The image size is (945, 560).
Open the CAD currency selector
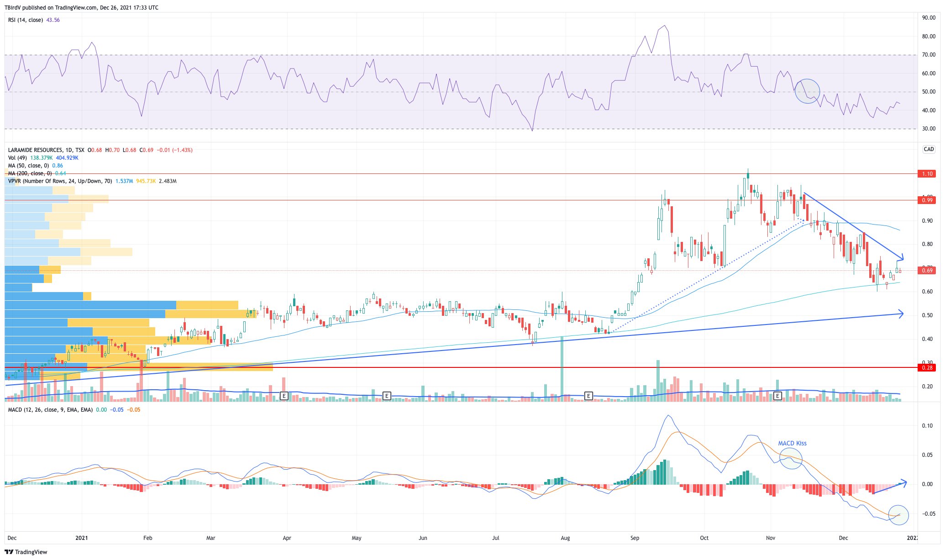pyautogui.click(x=929, y=149)
